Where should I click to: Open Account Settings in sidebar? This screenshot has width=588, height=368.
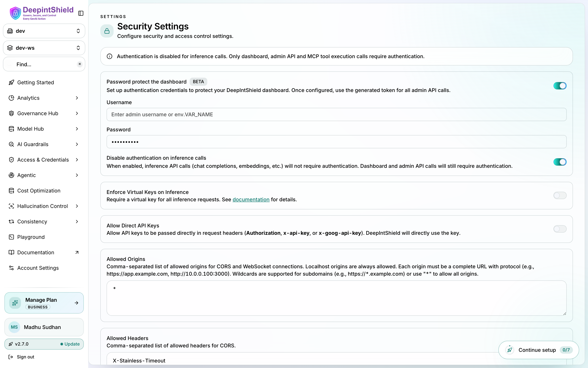point(44,268)
